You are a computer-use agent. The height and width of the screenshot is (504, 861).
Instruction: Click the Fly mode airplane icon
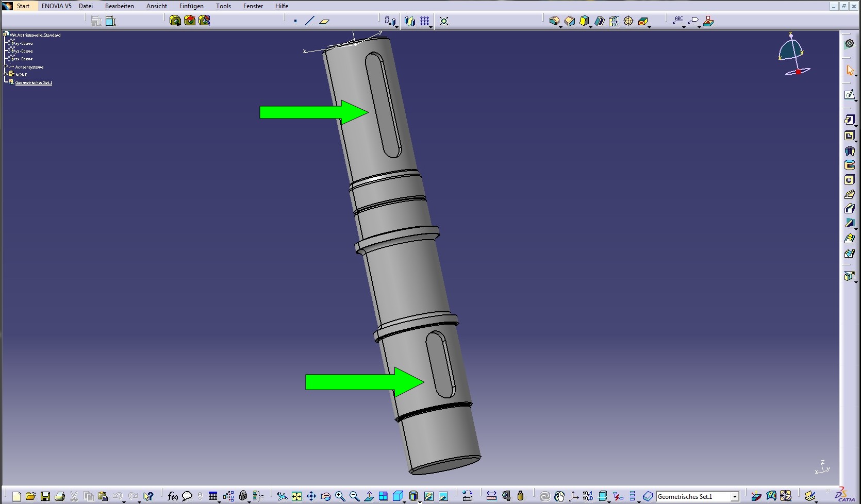tap(282, 496)
